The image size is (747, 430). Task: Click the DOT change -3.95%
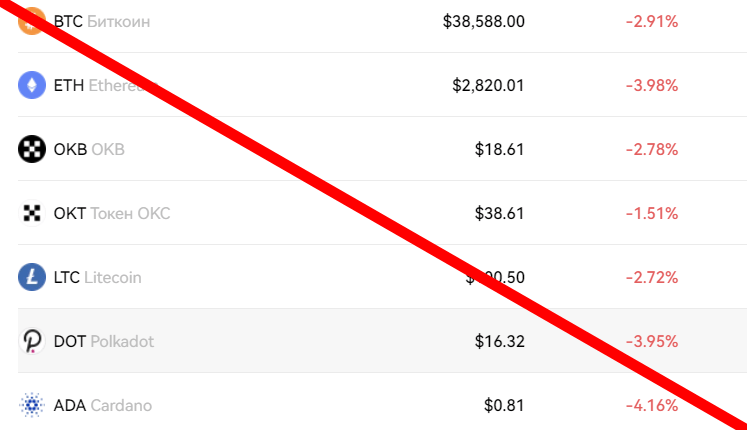click(x=652, y=341)
